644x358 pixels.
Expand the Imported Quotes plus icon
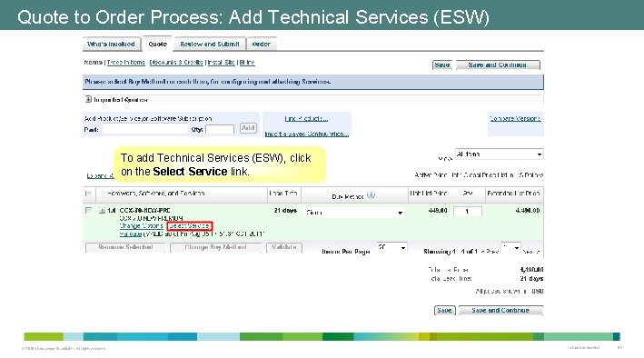[x=88, y=99]
